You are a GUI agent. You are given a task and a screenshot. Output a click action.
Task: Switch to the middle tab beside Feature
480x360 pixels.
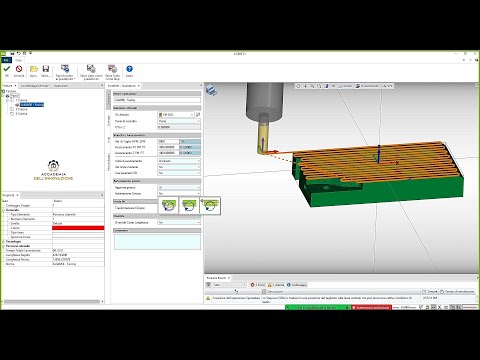(x=35, y=86)
